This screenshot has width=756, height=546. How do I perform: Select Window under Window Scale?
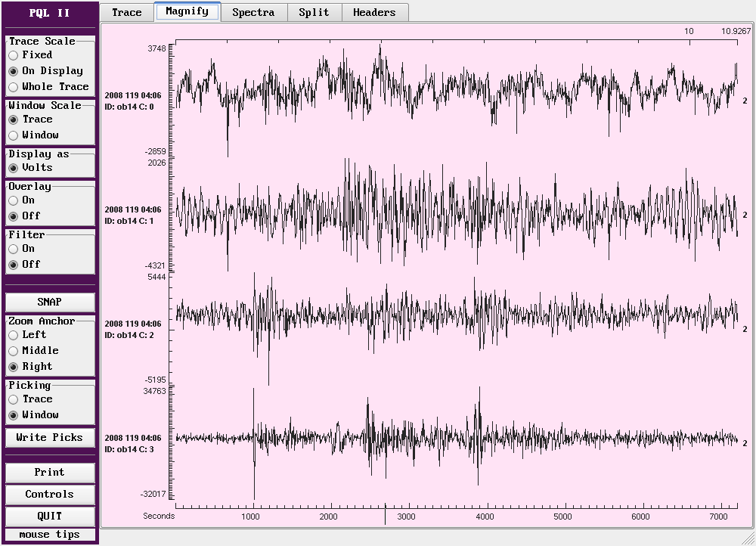pyautogui.click(x=14, y=135)
